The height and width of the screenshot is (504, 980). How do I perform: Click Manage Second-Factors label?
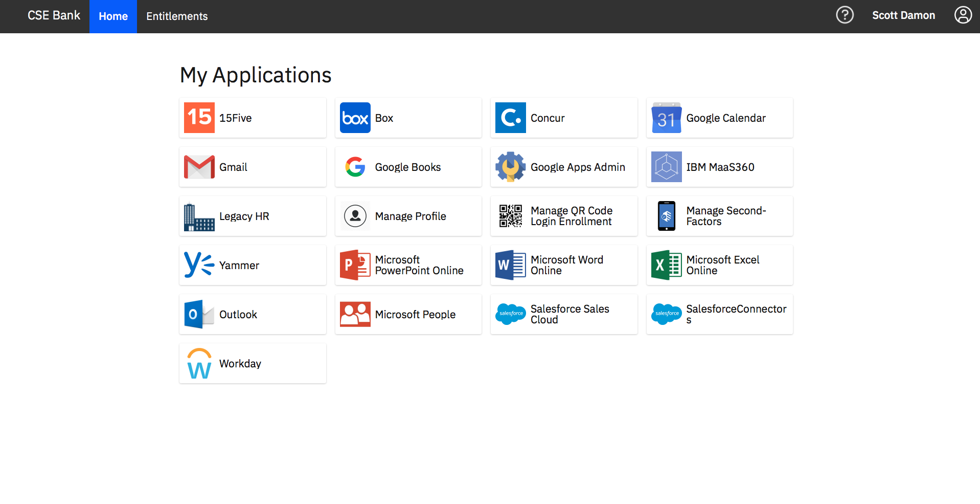(726, 216)
